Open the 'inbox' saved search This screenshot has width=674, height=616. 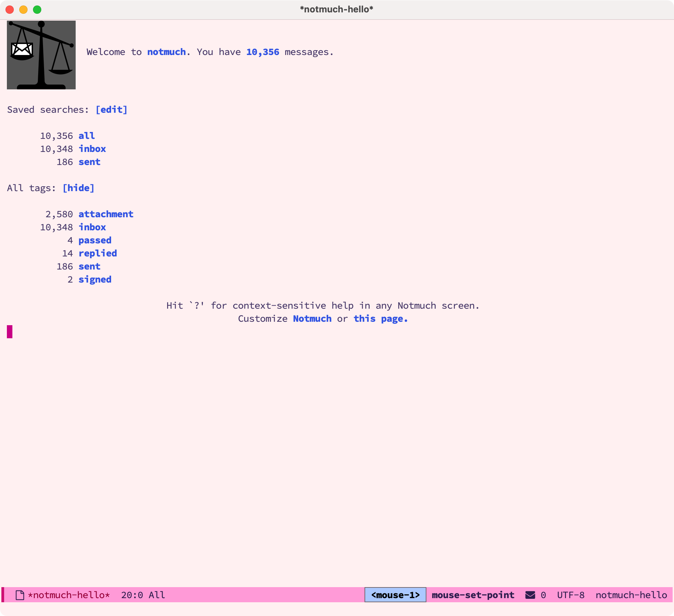tap(92, 149)
